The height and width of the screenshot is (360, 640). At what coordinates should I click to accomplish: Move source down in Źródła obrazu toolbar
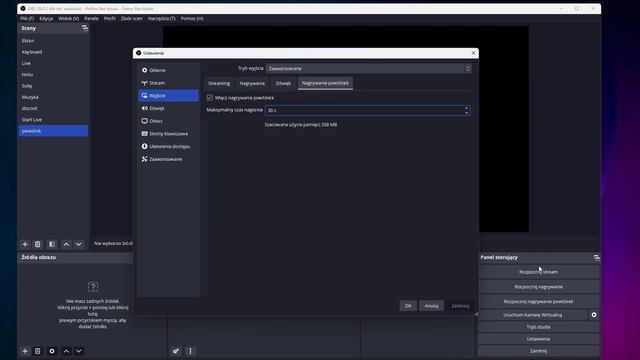tap(79, 351)
